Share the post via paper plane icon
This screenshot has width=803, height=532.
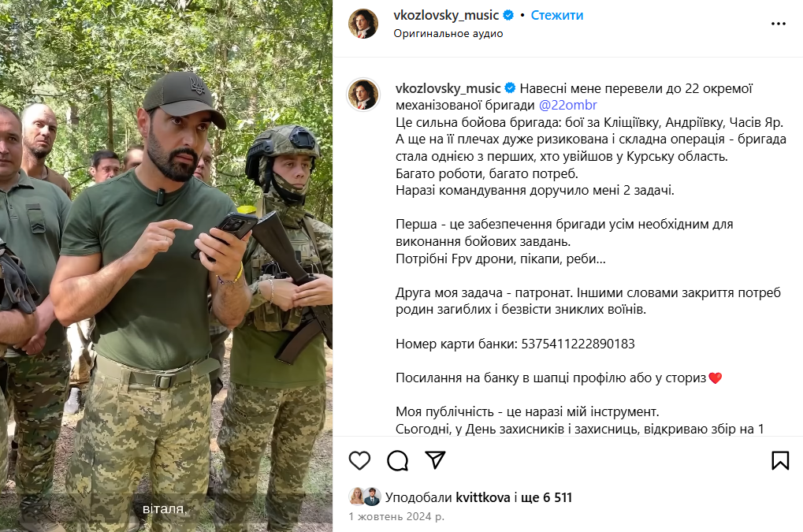tap(435, 460)
